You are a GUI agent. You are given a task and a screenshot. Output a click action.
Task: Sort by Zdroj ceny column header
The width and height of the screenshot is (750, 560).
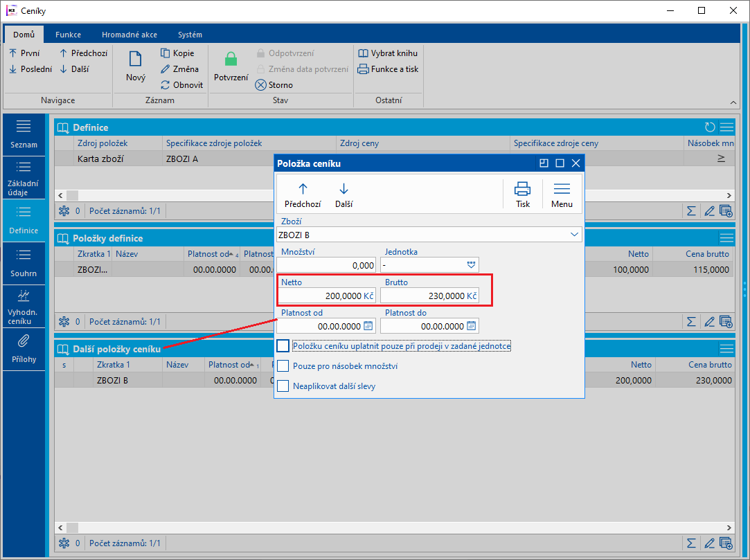click(423, 143)
